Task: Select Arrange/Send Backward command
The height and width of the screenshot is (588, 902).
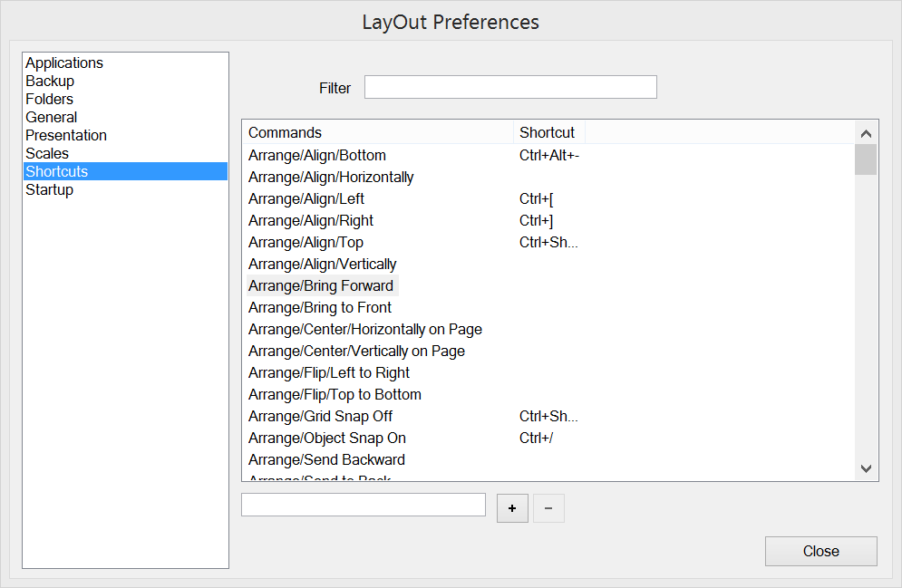Action: tap(326, 460)
